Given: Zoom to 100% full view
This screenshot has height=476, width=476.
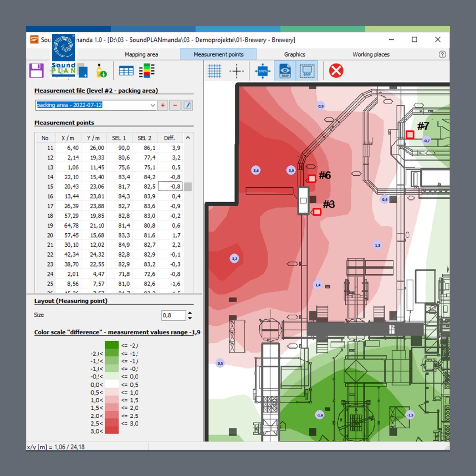Looking at the screenshot, I should [x=263, y=71].
